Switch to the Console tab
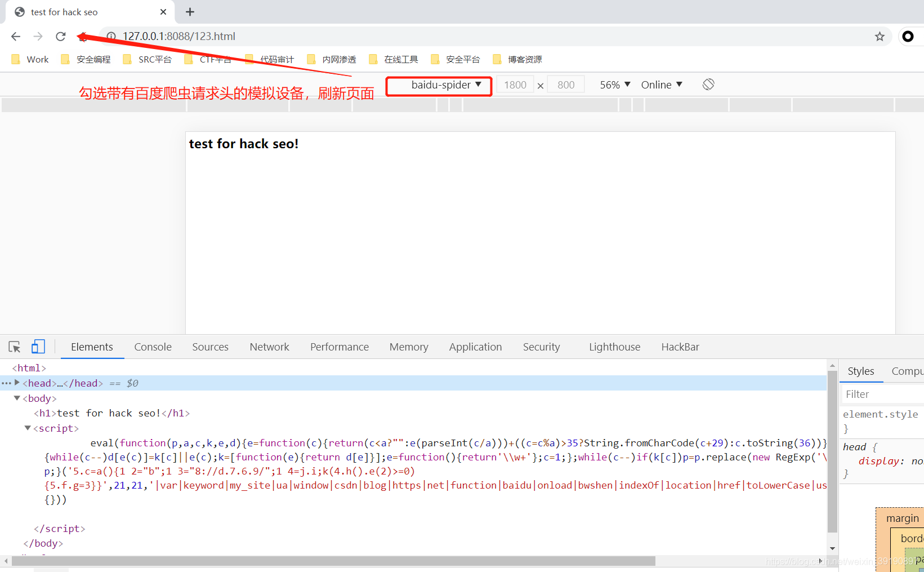This screenshot has height=572, width=924. 153,347
